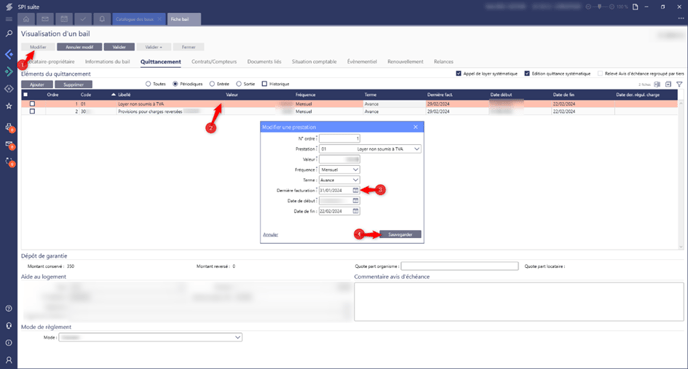The width and height of the screenshot is (688, 369).
Task: Click the document page icon in title bar
Action: point(635,7)
